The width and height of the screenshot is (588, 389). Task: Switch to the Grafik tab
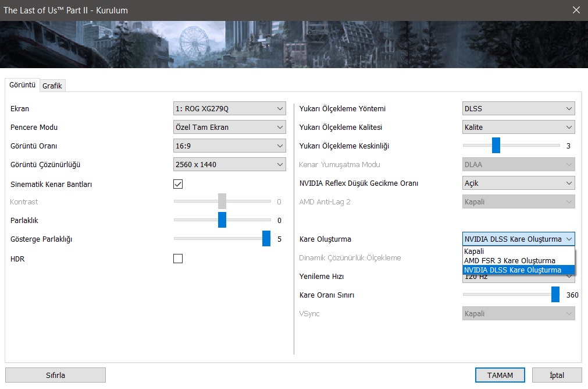coord(52,86)
